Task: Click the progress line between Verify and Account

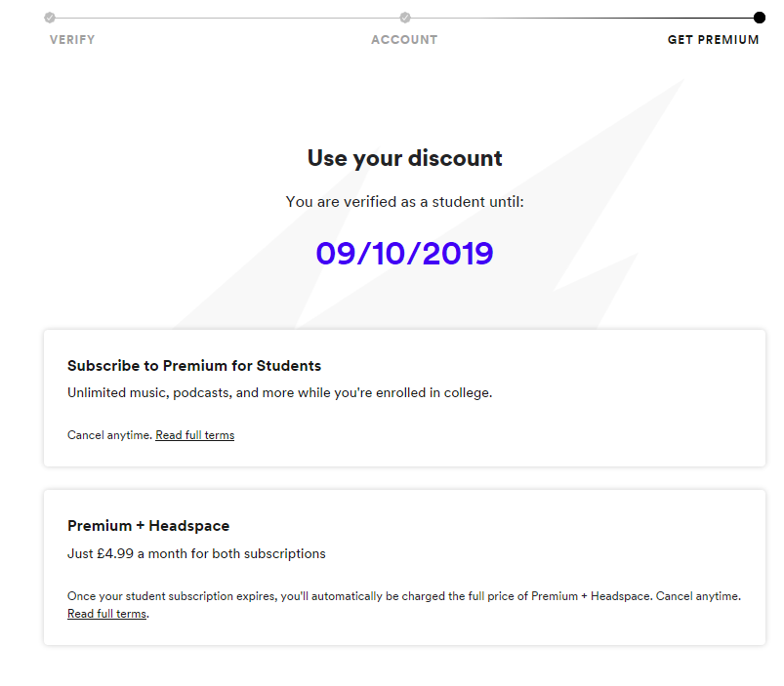Action: (227, 18)
